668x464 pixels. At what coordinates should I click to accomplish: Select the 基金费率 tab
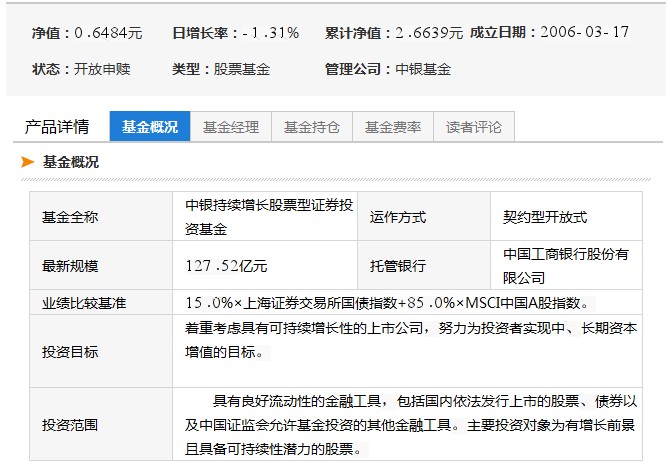(392, 127)
